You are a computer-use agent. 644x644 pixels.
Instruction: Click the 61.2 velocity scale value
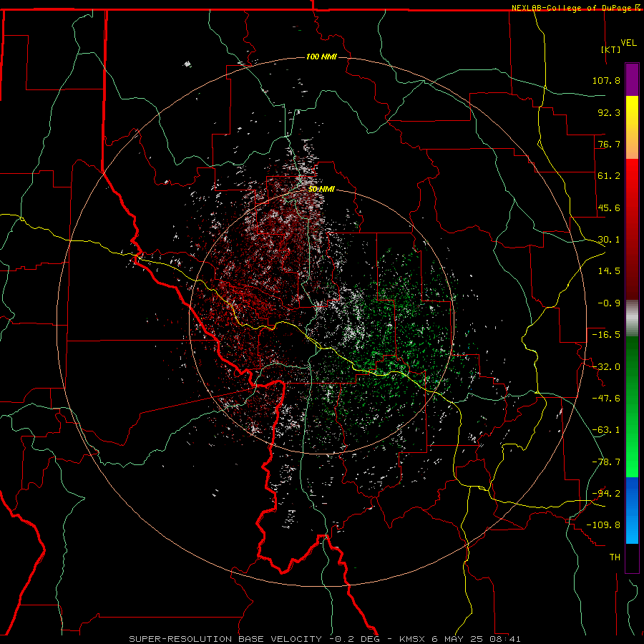click(x=609, y=176)
